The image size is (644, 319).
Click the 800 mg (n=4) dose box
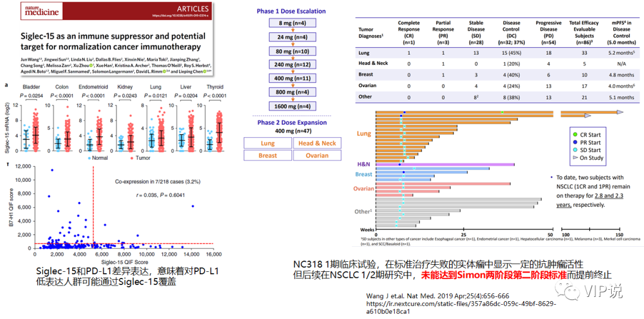[293, 93]
